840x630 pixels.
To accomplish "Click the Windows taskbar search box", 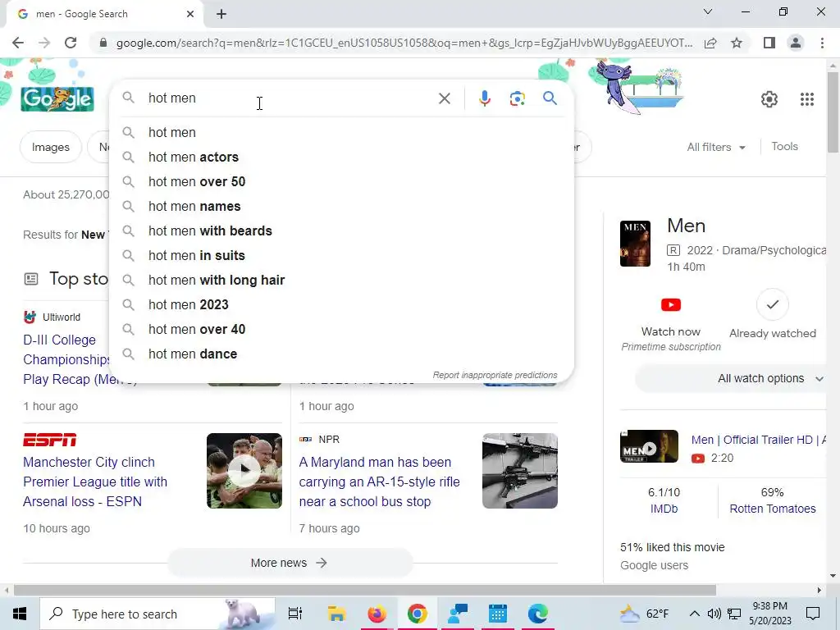I will 157,614.
